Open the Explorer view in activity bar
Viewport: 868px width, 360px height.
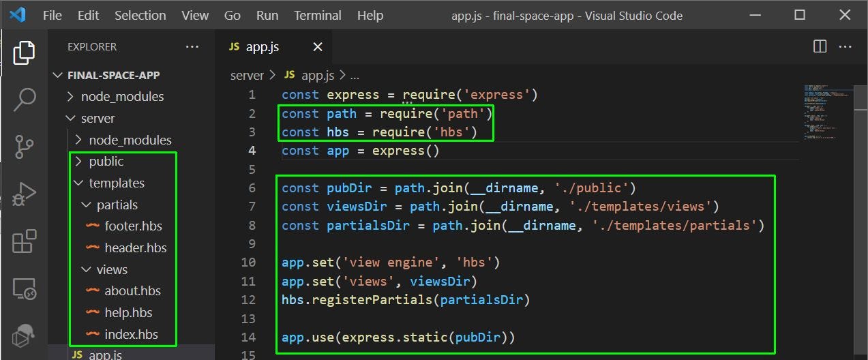pos(24,52)
